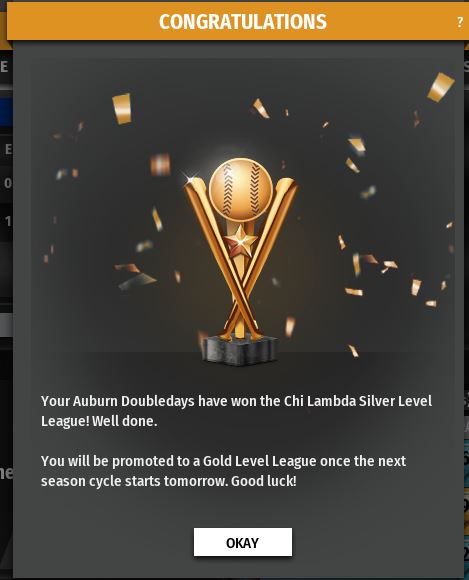Click the baseball atop the trophy

[x=241, y=190]
